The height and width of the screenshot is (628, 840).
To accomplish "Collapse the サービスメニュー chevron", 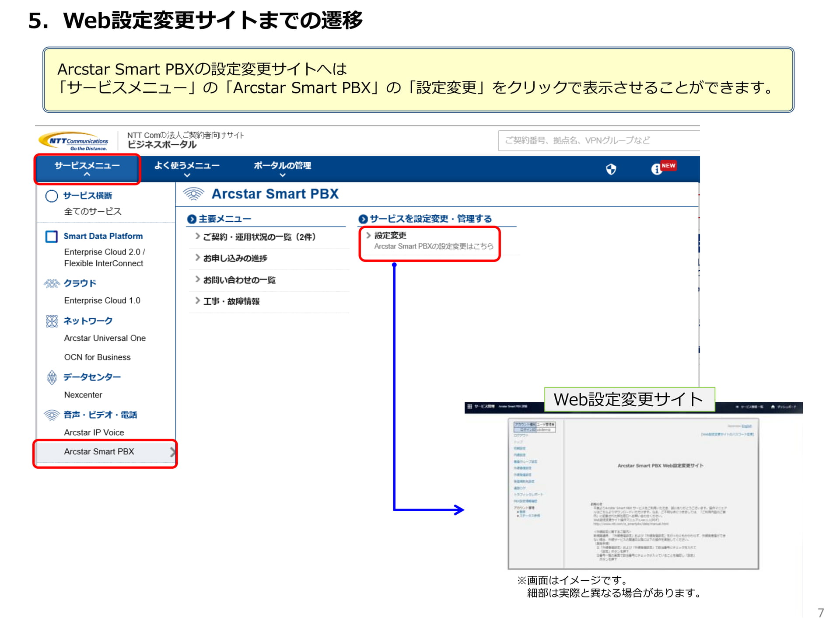I will click(87, 174).
